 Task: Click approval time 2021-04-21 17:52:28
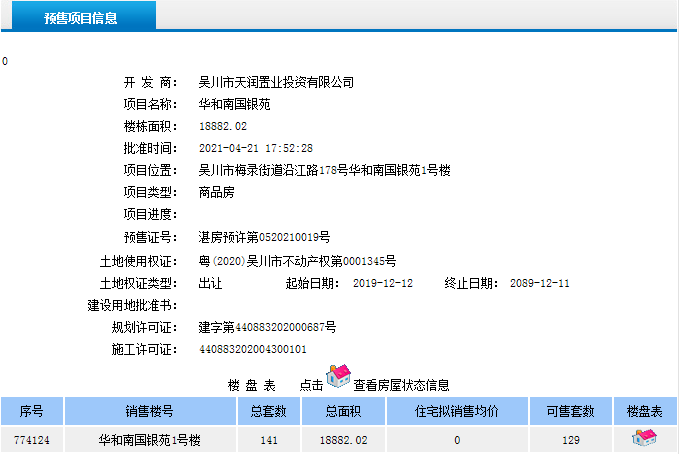tap(256, 148)
